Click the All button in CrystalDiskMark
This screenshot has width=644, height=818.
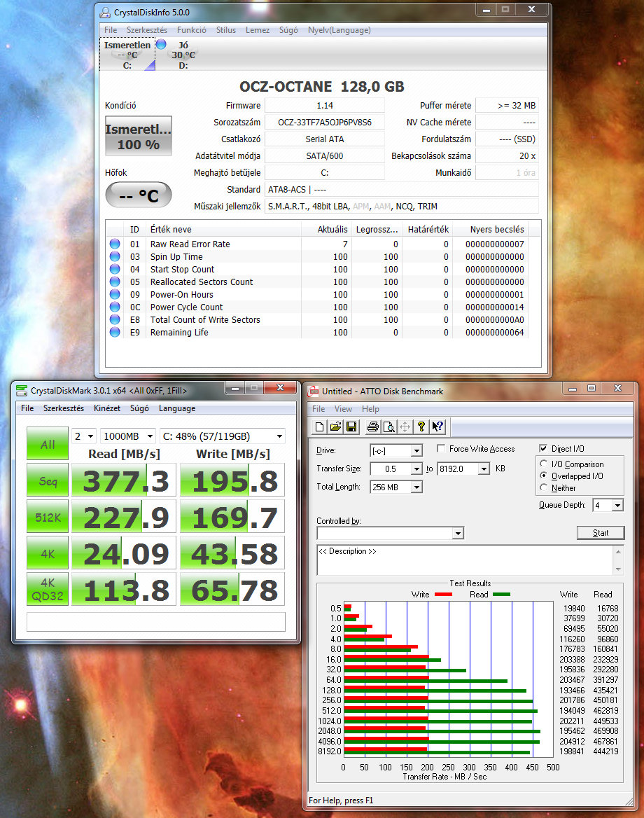point(48,444)
